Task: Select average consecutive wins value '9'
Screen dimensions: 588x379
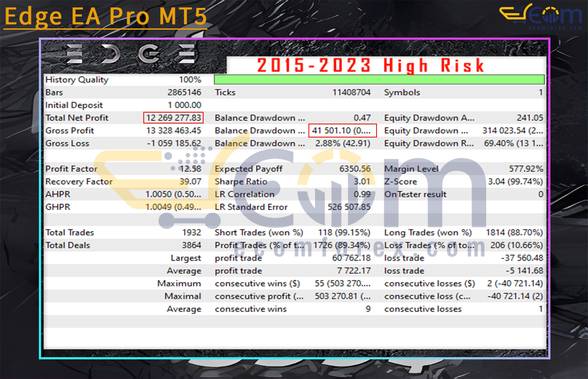Action: [368, 309]
